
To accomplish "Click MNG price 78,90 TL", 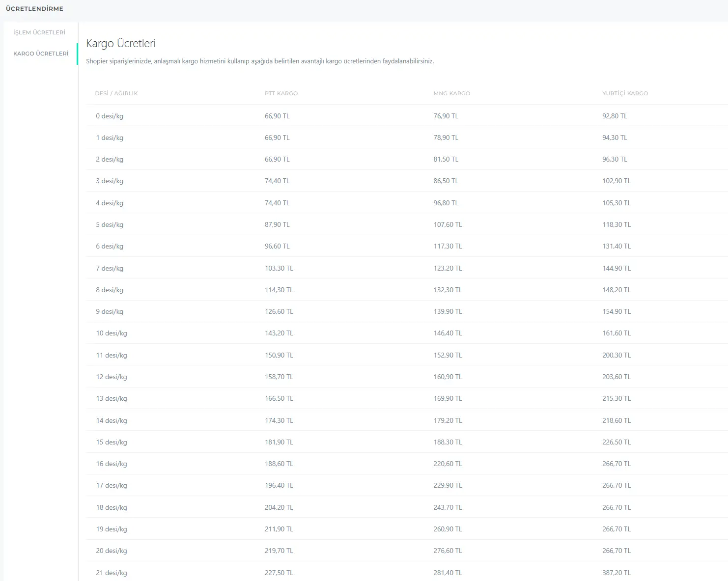I will click(446, 138).
